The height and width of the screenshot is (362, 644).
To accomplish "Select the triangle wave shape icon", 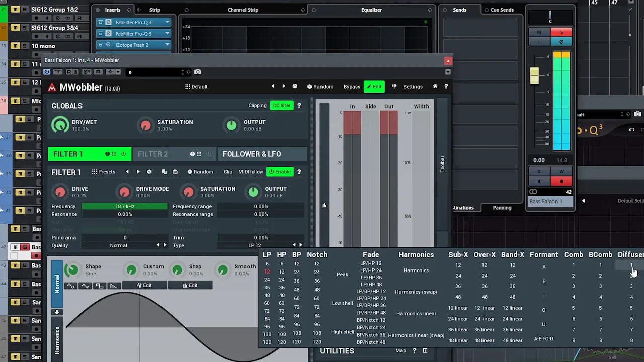I will [x=85, y=286].
